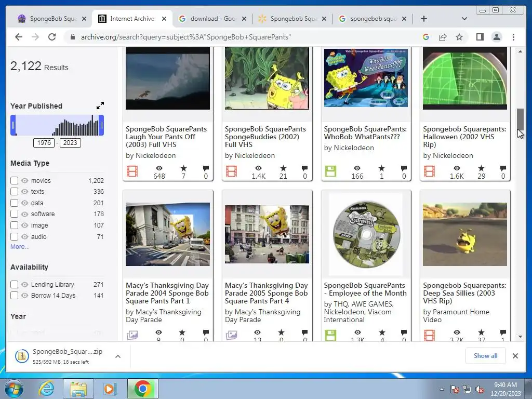Open the Macy's Parade 2005 thumbnail image
The width and height of the screenshot is (532, 399).
point(267,234)
